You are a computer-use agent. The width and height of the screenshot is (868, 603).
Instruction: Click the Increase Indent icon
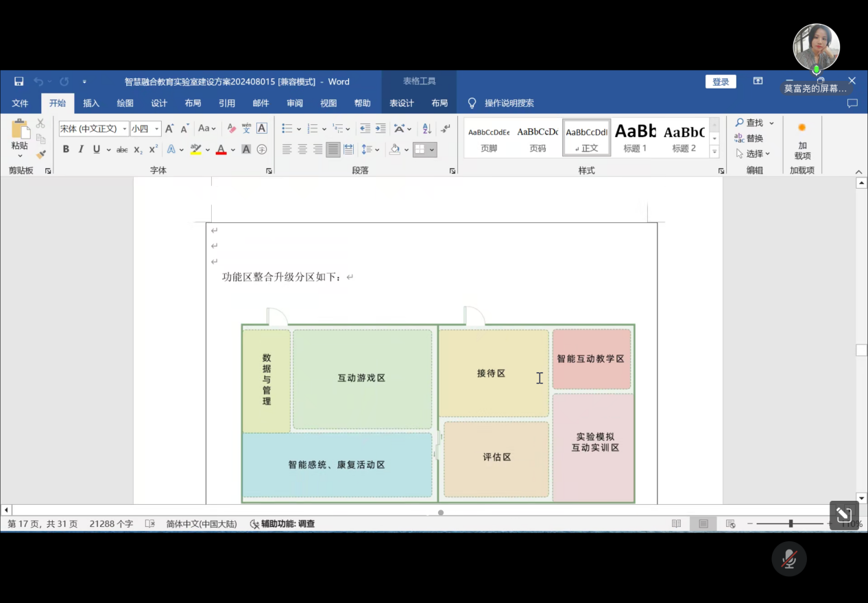click(381, 128)
